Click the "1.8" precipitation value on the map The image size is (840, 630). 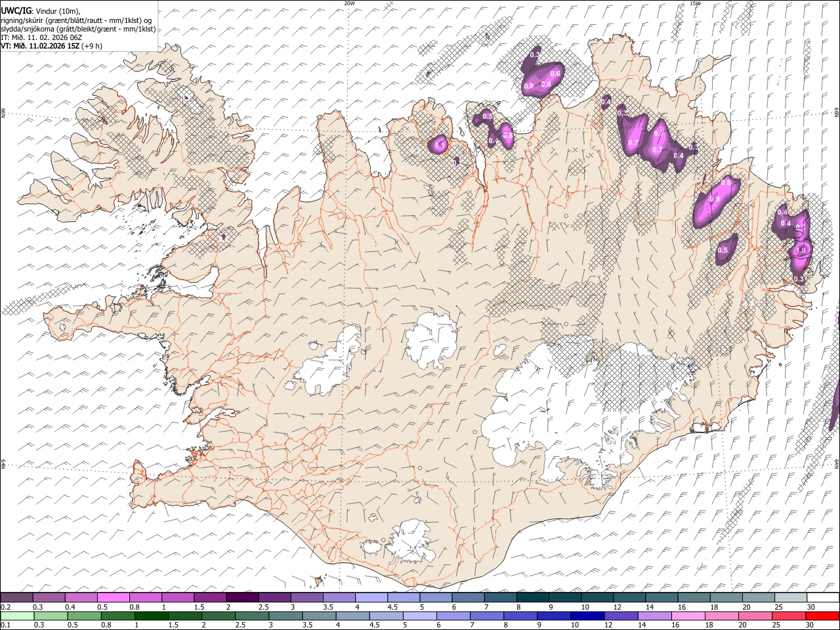click(801, 250)
